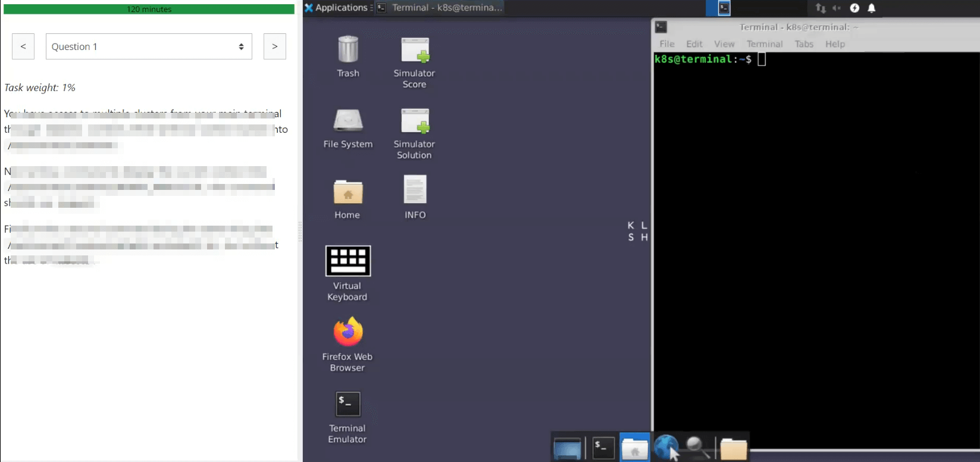This screenshot has width=980, height=462.
Task: Go to the next question arrow
Action: point(274,46)
